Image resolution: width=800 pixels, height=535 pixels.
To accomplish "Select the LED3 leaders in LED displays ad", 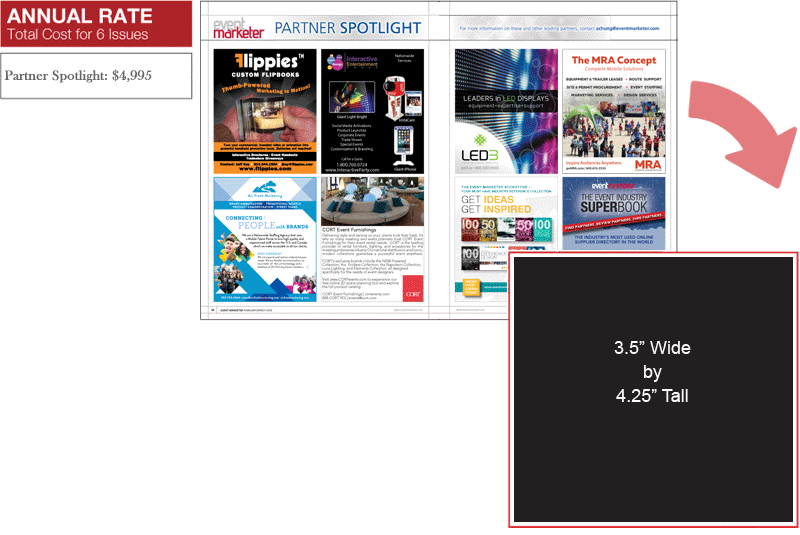I will pos(506,111).
